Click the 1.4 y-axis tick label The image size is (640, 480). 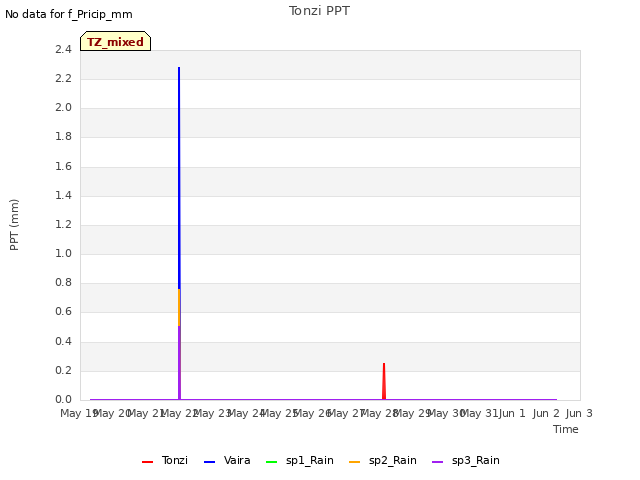(63, 195)
